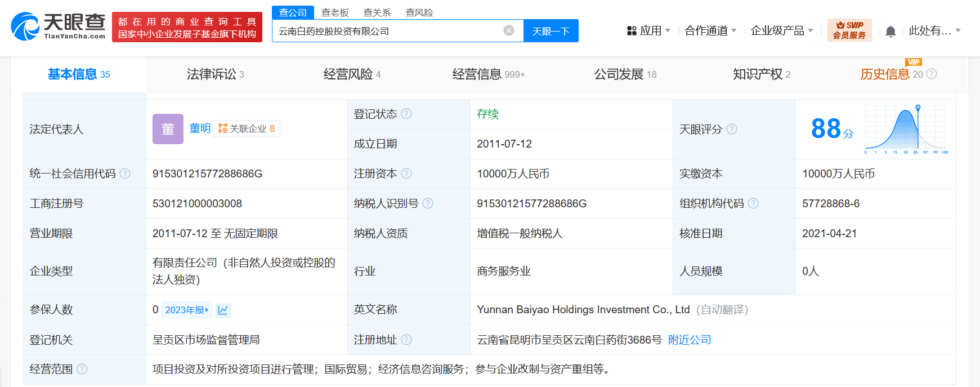The width and height of the screenshot is (980, 387).
Task: Switch to the 公司发展 tab
Action: pos(625,74)
